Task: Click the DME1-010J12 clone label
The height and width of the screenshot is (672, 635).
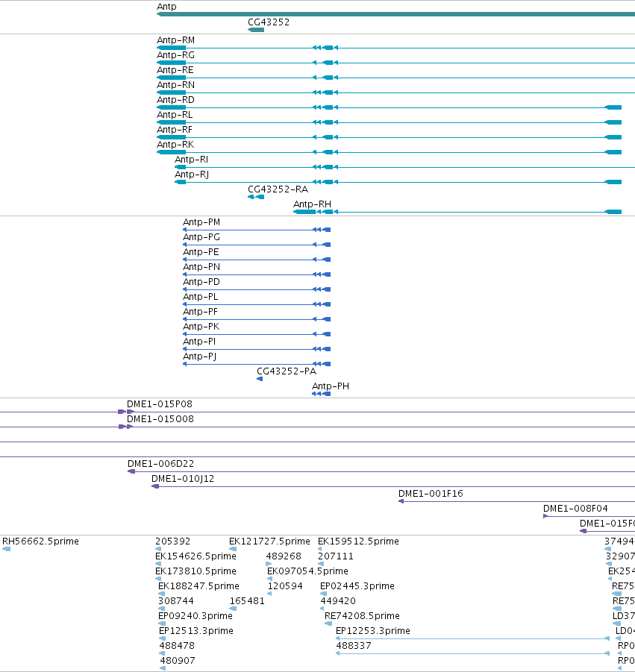Action: point(183,479)
